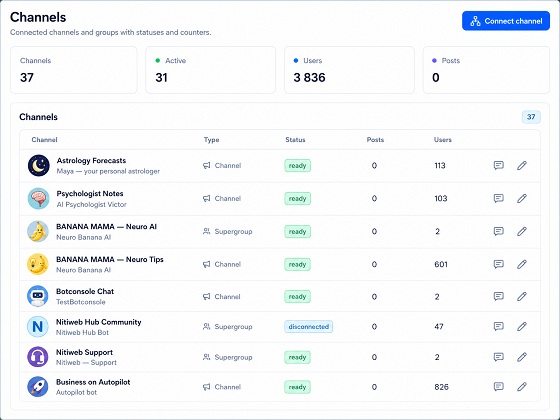Screen dimensions: 560x420
Task: Edit the Botconsole Chat channel
Action: click(522, 296)
